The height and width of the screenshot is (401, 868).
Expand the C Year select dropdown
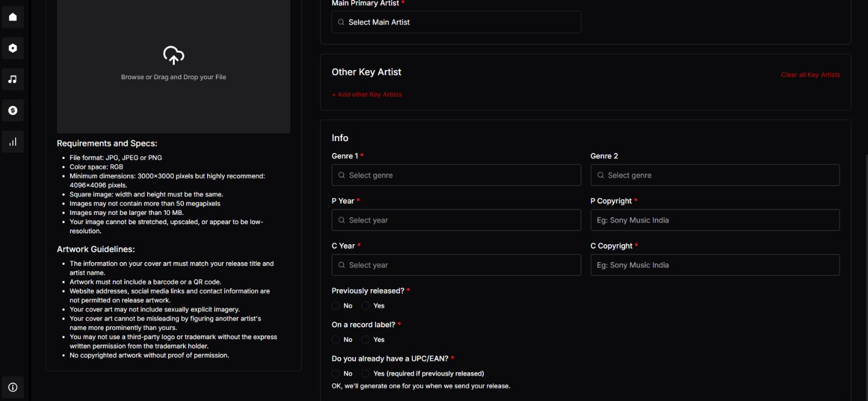point(456,265)
